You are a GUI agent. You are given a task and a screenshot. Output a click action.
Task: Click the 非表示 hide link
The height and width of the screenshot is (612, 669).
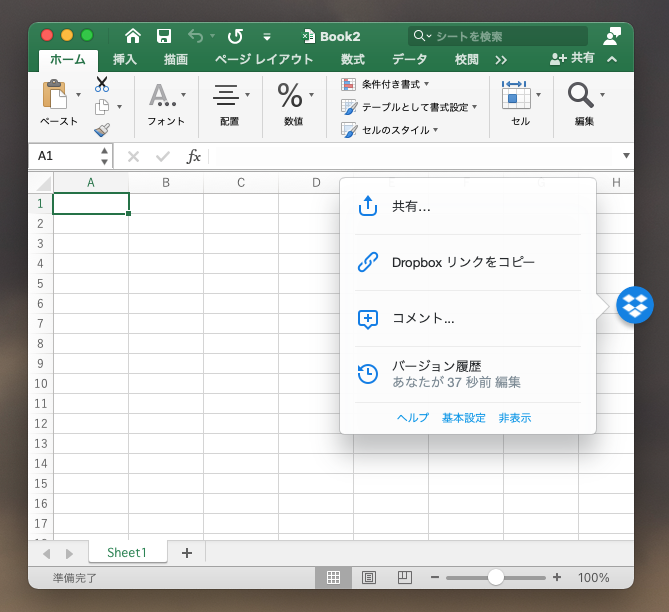(x=515, y=418)
